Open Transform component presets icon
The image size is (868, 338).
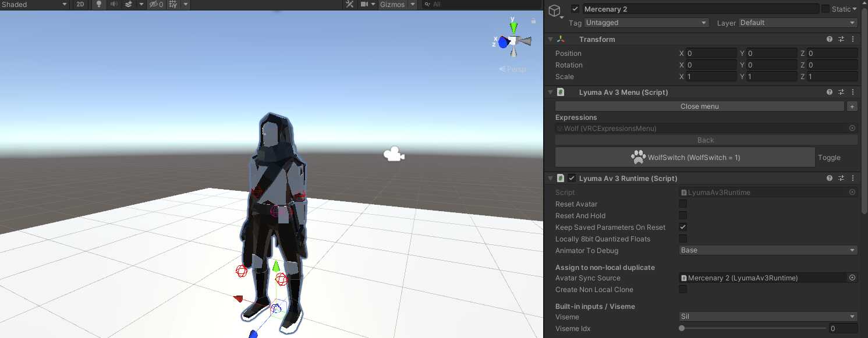(841, 40)
